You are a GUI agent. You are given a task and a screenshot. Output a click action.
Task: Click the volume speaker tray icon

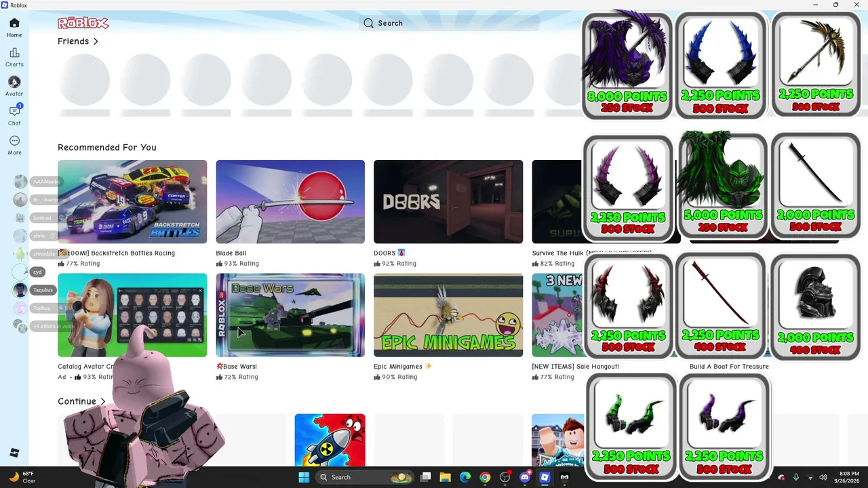[823, 477]
